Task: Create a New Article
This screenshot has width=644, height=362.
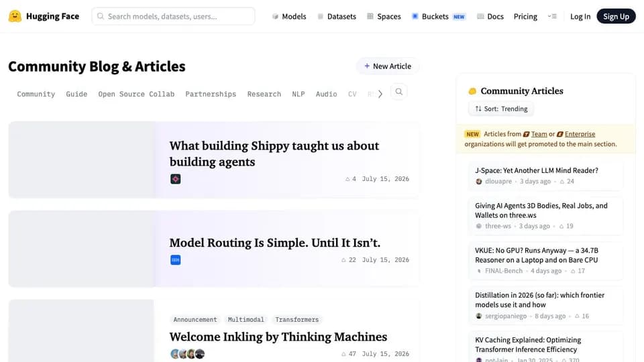Action: tap(387, 66)
